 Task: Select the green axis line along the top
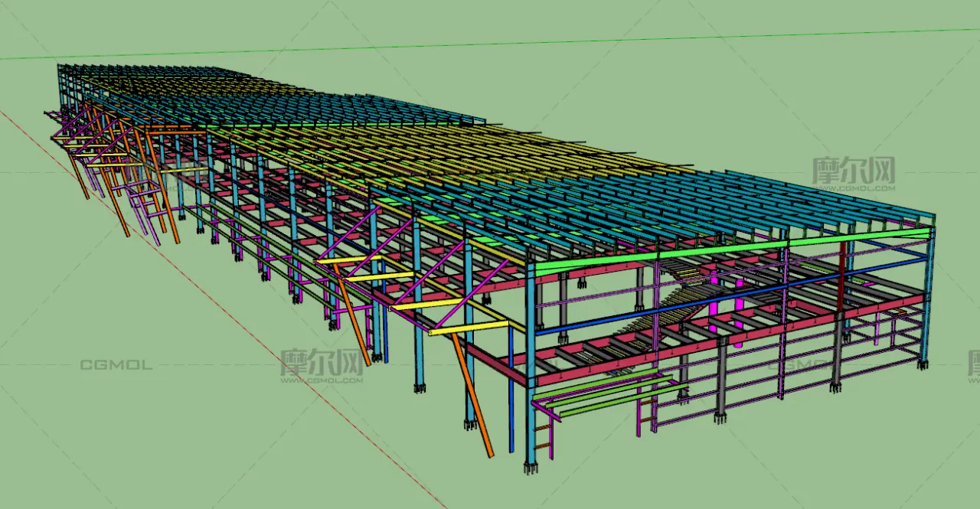[490, 44]
